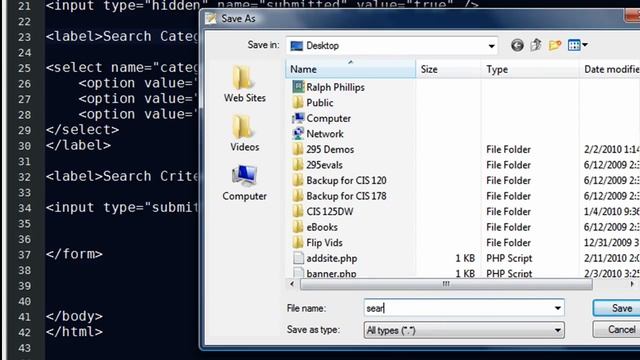Click the Save as type label

[x=313, y=329]
